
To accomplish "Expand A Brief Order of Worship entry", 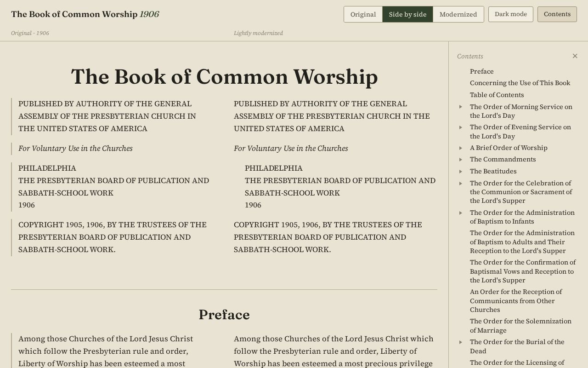I will click(461, 148).
